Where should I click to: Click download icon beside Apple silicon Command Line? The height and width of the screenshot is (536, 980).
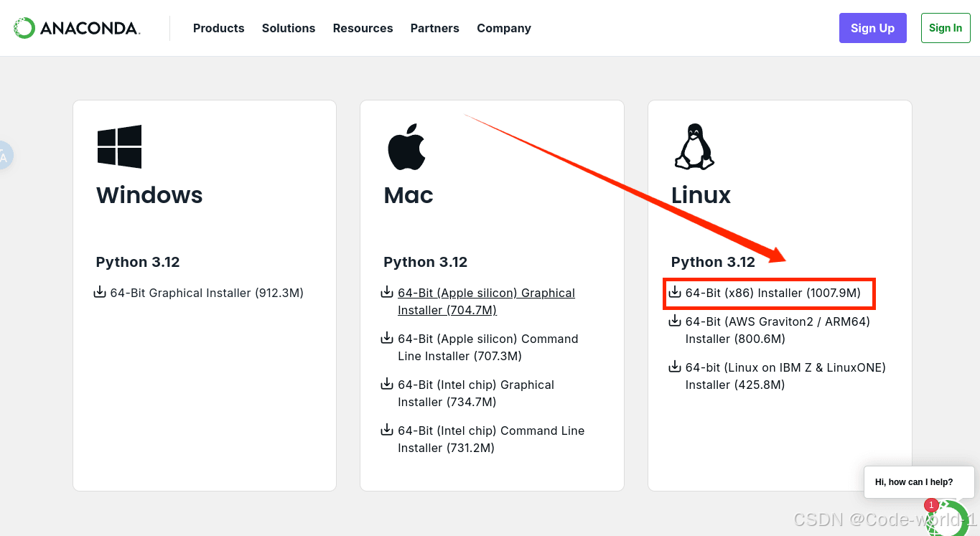tap(387, 338)
